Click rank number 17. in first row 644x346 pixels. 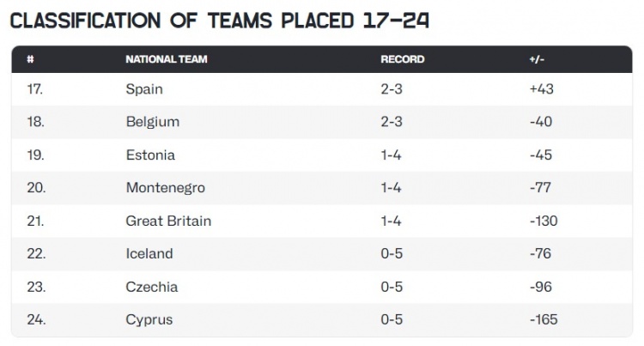tap(35, 89)
